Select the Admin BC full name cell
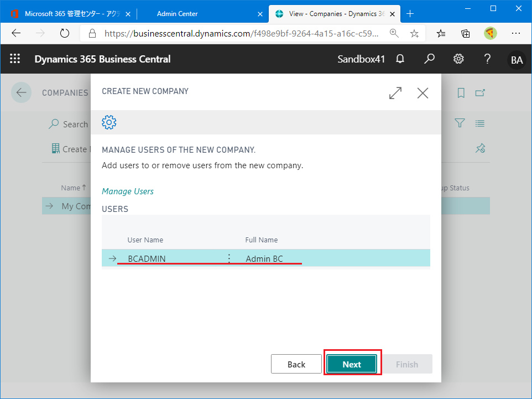 264,258
